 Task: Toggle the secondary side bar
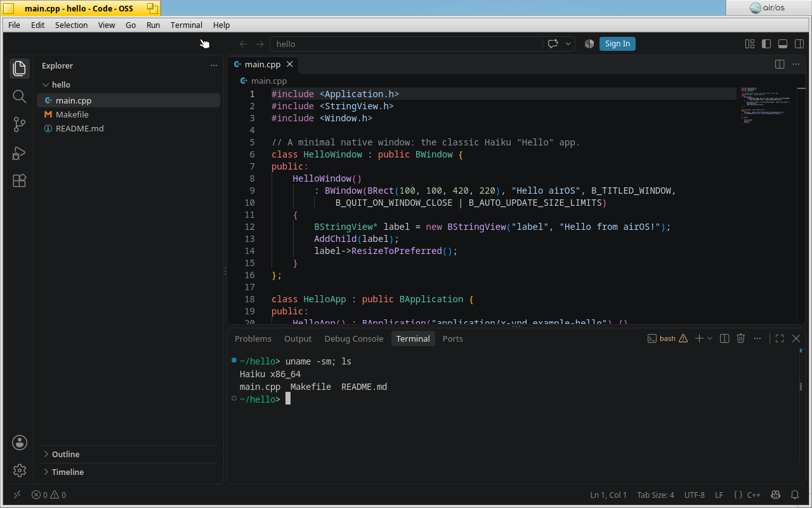tap(799, 44)
